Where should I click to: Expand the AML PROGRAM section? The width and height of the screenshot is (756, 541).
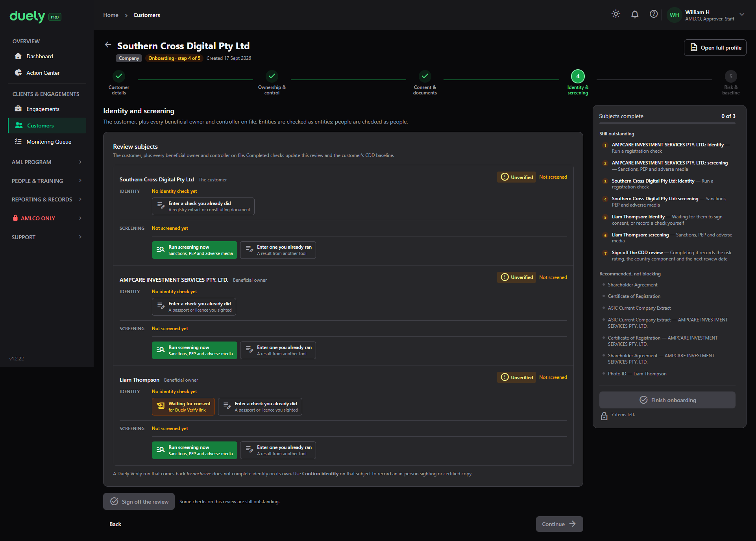(x=47, y=162)
